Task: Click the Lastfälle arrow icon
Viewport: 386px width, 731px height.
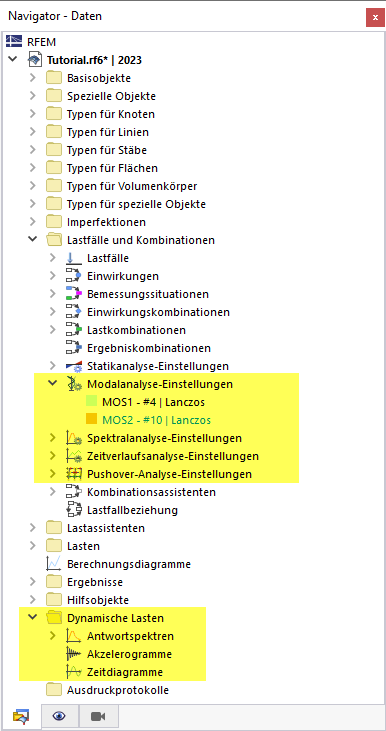Action: (74, 258)
